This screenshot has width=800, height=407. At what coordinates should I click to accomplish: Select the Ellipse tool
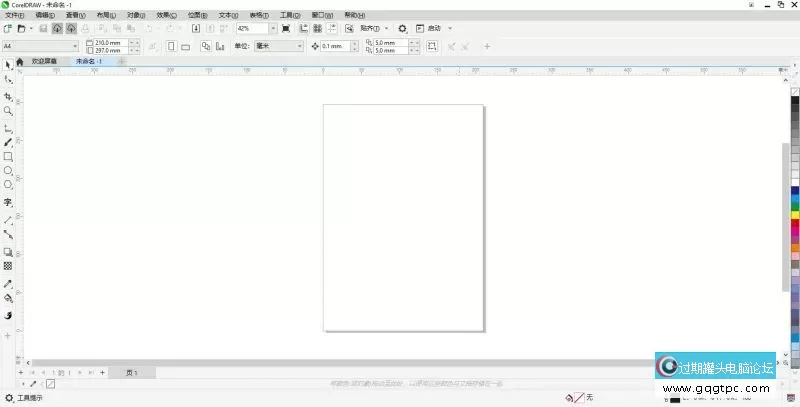tap(8, 171)
